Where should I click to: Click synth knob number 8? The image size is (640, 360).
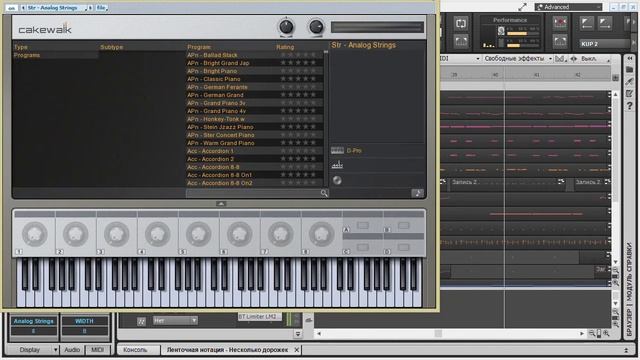point(321,234)
